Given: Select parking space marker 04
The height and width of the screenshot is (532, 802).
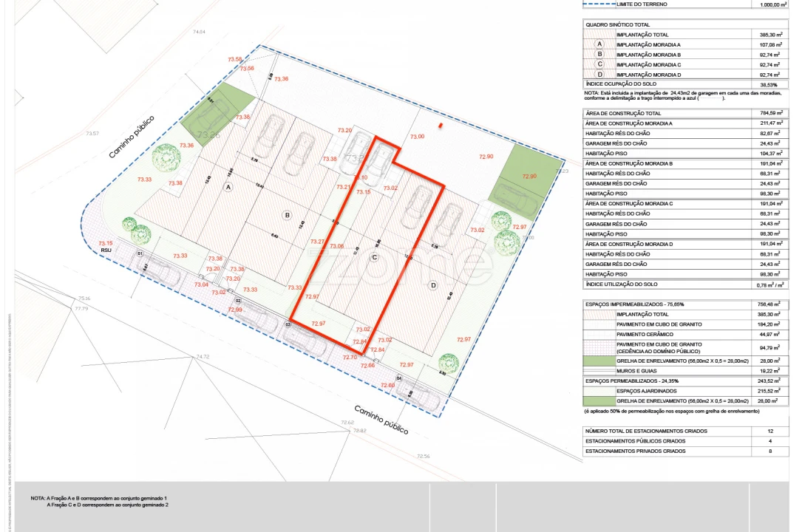Looking at the screenshot, I should click(398, 378).
